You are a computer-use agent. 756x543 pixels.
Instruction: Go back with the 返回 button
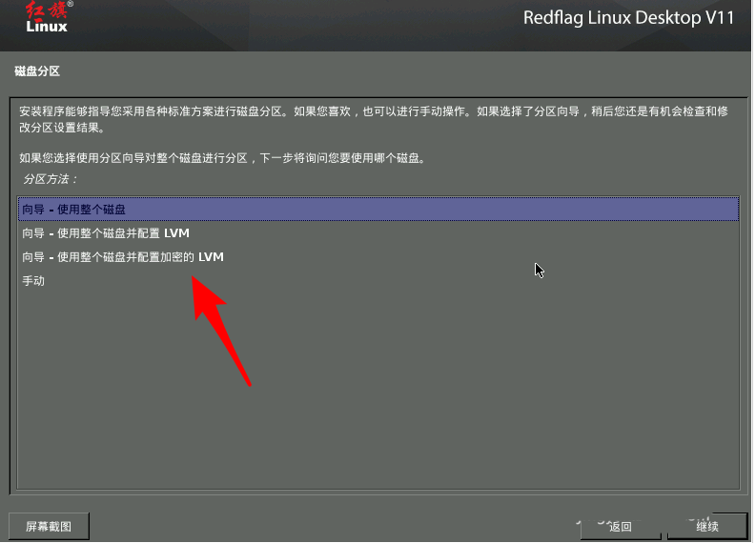(620, 526)
